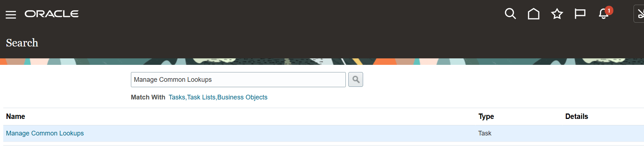Open the Notifications bell
The image size is (644, 147).
(x=603, y=14)
